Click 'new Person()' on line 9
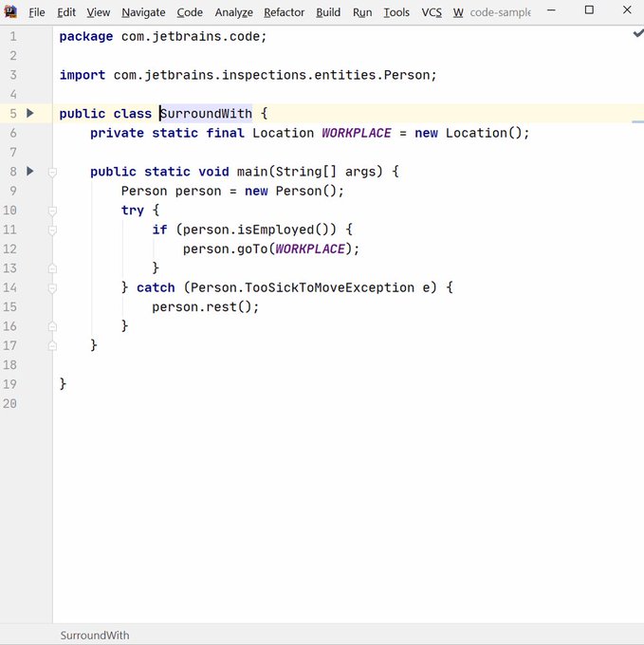Screen dimensions: 644x645 tap(291, 191)
